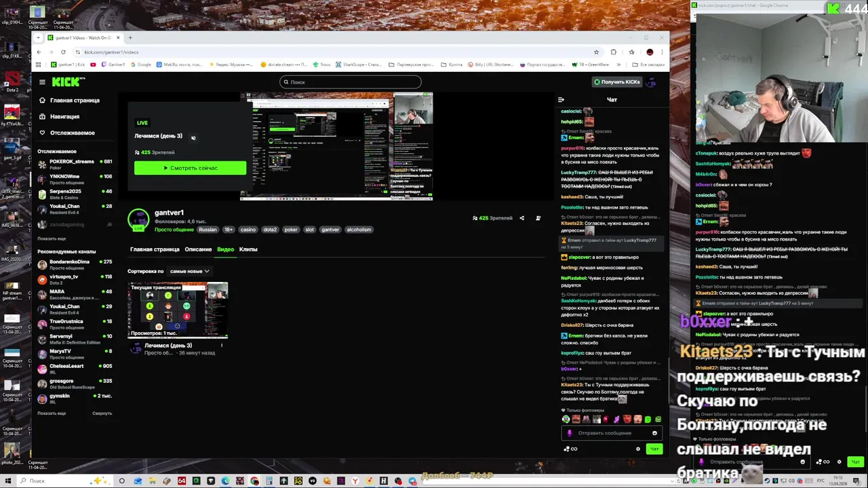868x488 pixels.
Task: Open Windows Start menu
Action: click(x=7, y=481)
